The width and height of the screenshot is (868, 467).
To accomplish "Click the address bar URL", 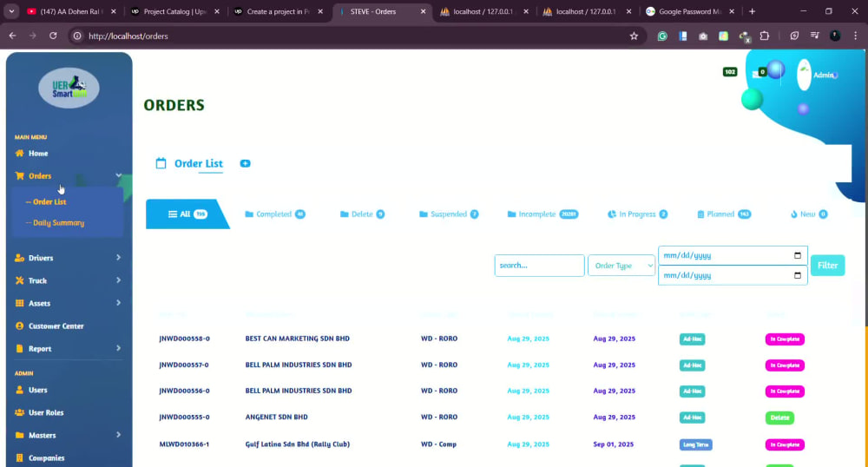I will pyautogui.click(x=128, y=36).
